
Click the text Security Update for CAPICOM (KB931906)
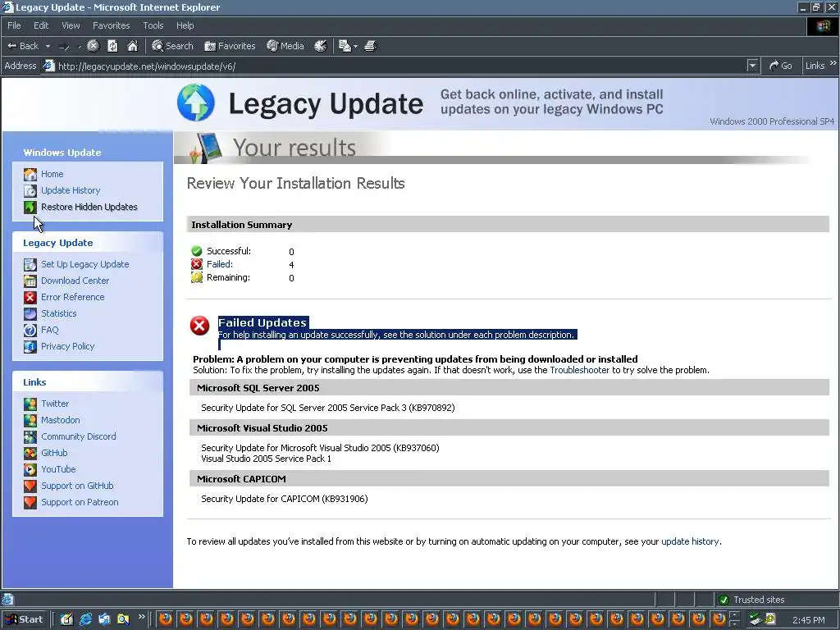coord(285,499)
